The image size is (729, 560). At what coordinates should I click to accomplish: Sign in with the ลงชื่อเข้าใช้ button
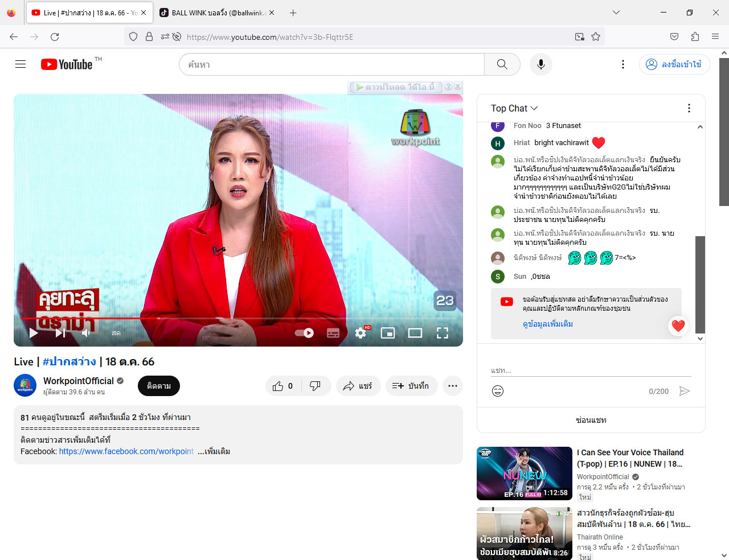pyautogui.click(x=674, y=64)
